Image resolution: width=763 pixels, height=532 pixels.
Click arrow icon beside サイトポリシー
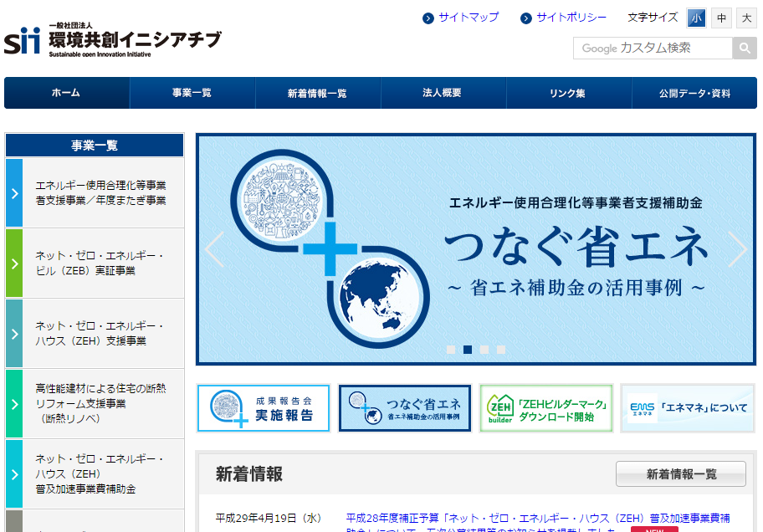tap(525, 18)
